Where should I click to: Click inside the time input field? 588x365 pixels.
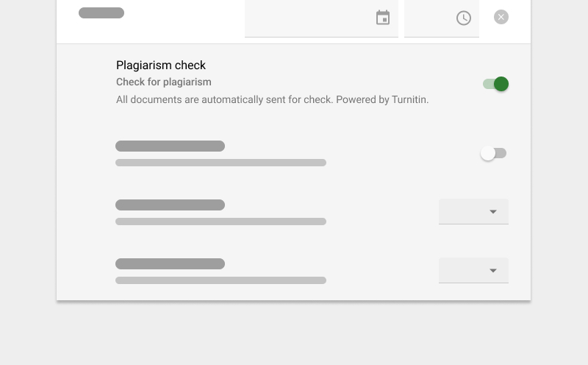click(x=429, y=18)
